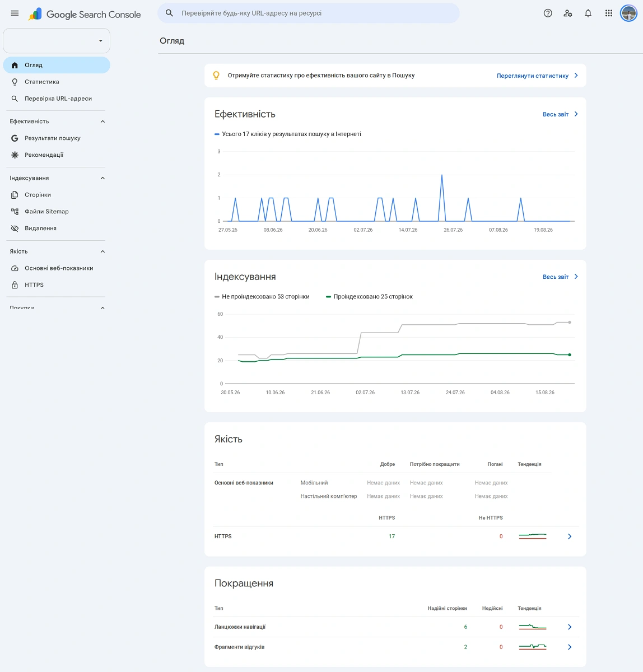The width and height of the screenshot is (643, 672).
Task: Collapse the Індексування sidebar section
Action: [x=102, y=178]
